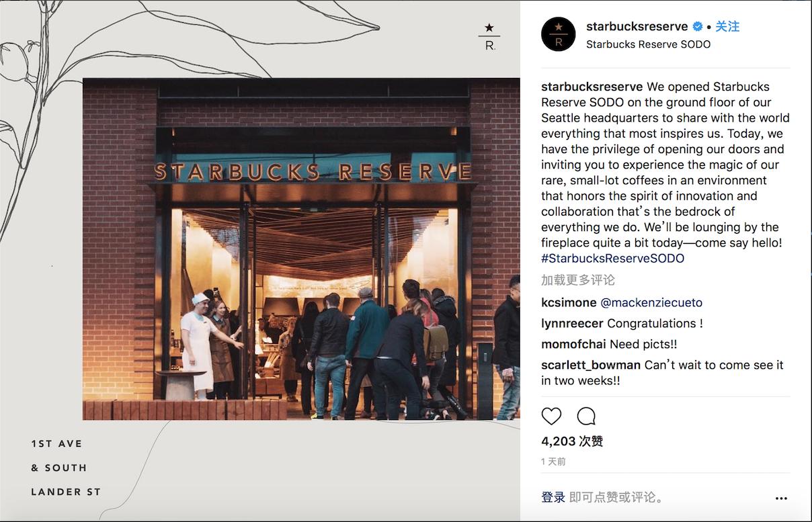
Task: Open the three-dot more options menu
Action: tap(781, 498)
